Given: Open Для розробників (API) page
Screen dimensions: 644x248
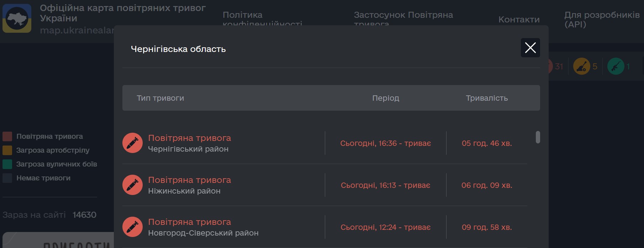Looking at the screenshot, I should pos(602,20).
